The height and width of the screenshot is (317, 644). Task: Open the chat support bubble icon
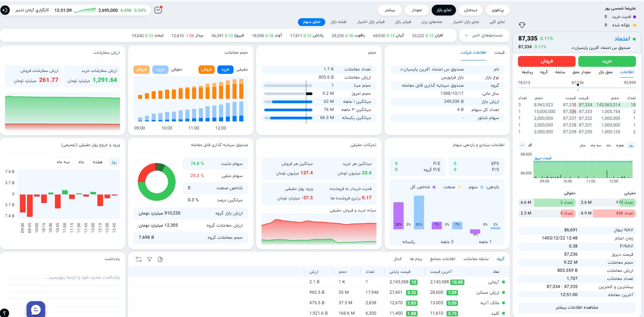point(36,309)
